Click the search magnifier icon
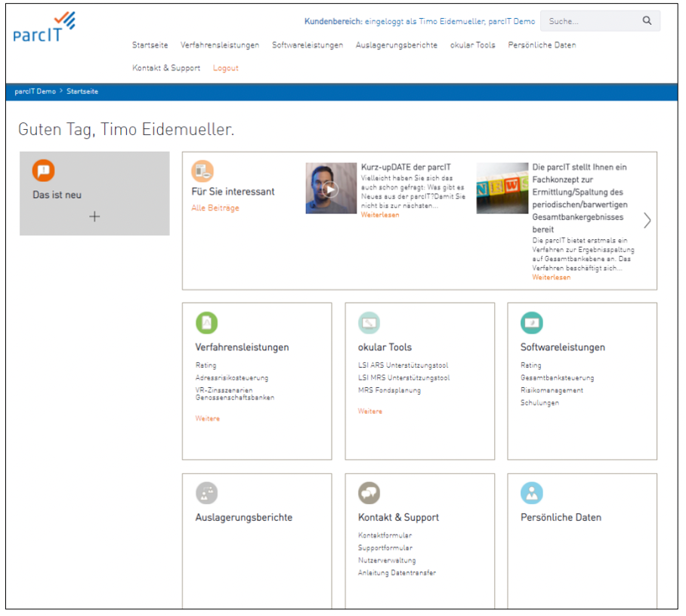Viewport: 686px width, 616px height. coord(647,20)
